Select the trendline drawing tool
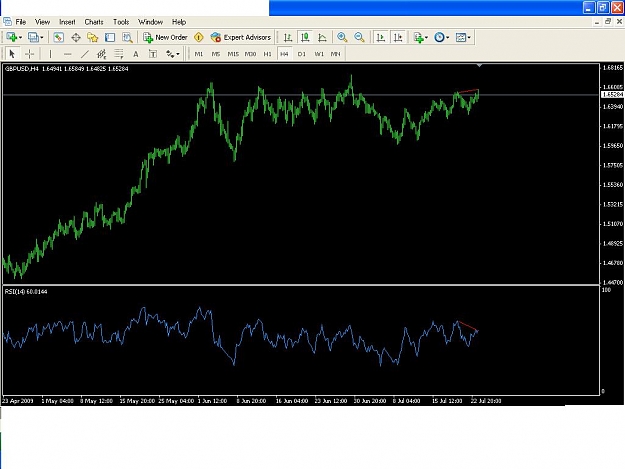This screenshot has width=625, height=469. 85,54
